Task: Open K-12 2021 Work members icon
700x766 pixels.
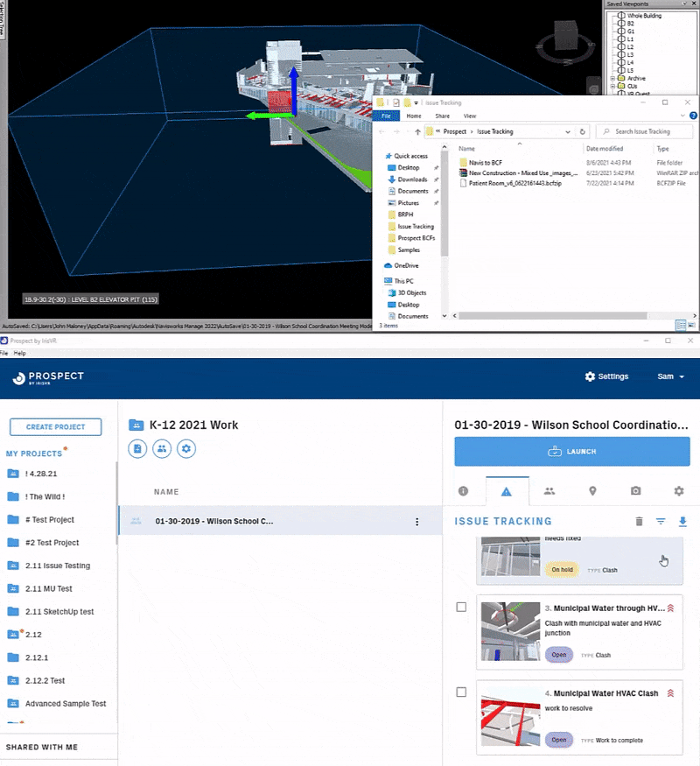Action: tap(162, 448)
